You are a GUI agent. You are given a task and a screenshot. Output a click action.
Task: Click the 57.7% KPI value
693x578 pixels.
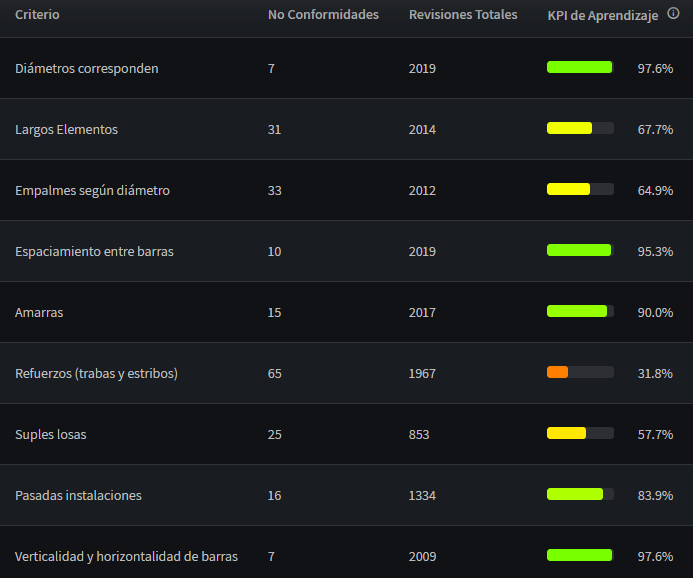[655, 434]
